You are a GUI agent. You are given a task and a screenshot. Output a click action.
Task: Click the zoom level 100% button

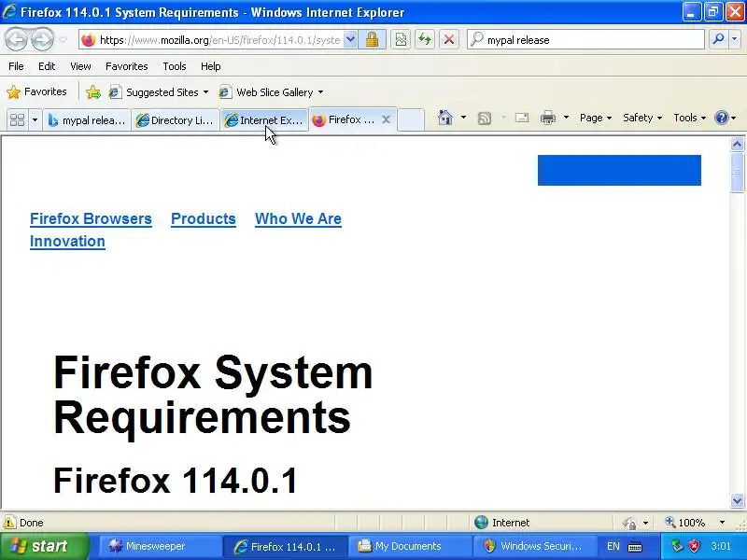685,523
